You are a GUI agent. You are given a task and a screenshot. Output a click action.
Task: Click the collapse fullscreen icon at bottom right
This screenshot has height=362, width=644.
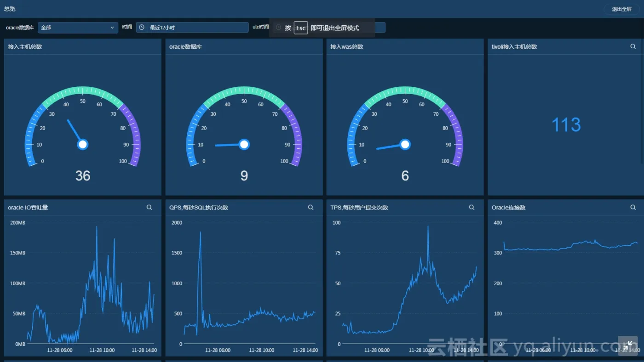pyautogui.click(x=628, y=346)
